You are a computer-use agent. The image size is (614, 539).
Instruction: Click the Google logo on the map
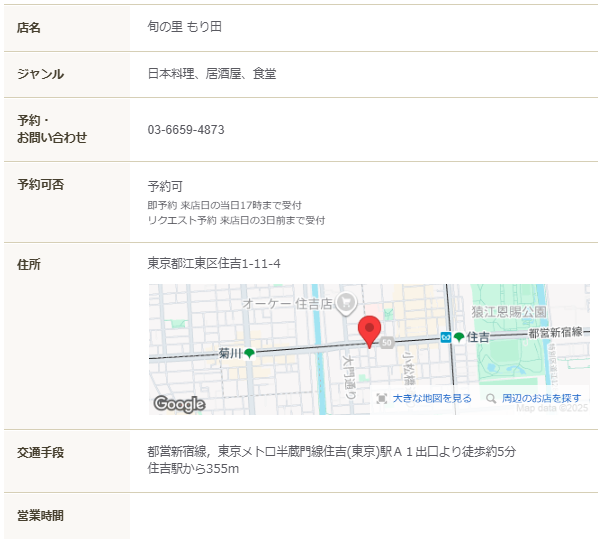pos(179,404)
